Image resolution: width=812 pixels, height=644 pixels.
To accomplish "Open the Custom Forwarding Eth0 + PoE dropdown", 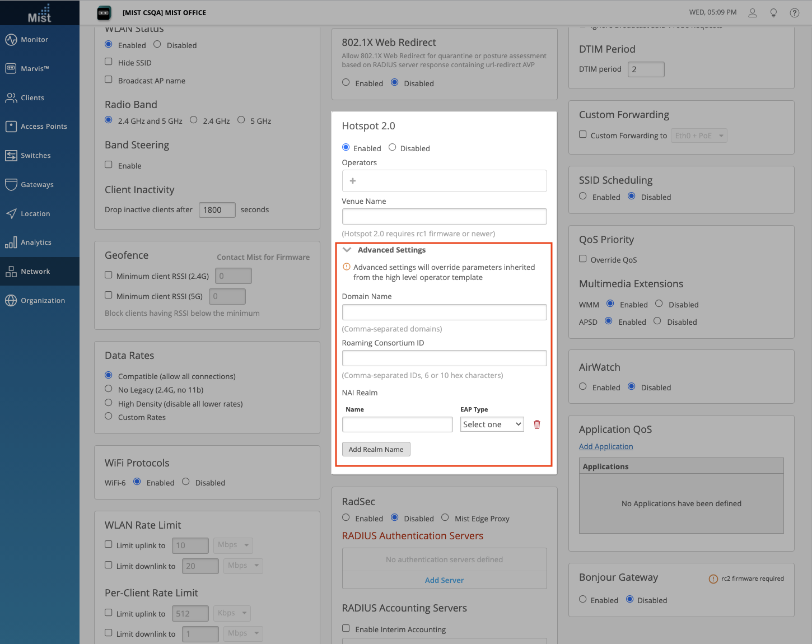I will (x=698, y=136).
